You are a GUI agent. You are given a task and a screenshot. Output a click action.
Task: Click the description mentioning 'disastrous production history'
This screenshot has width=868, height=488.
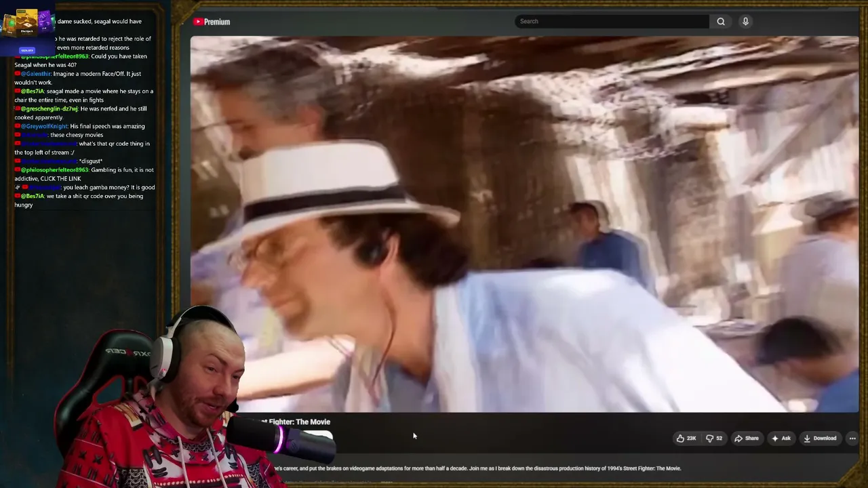coord(477,468)
